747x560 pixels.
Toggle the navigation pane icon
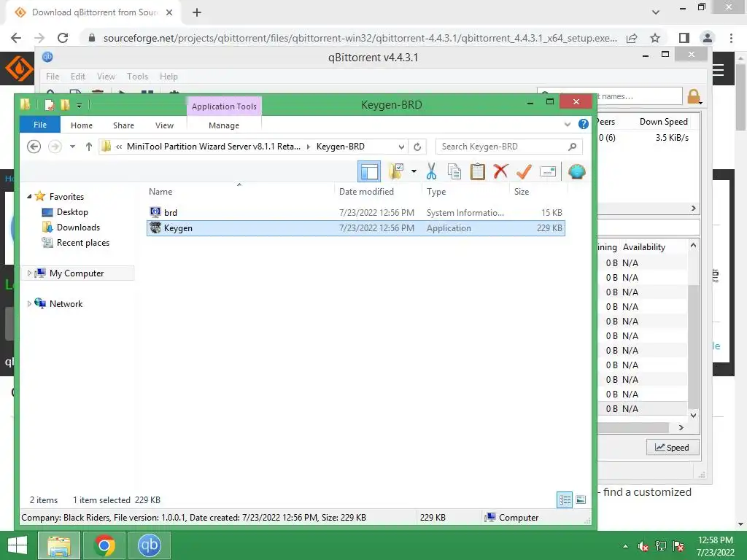click(x=369, y=171)
